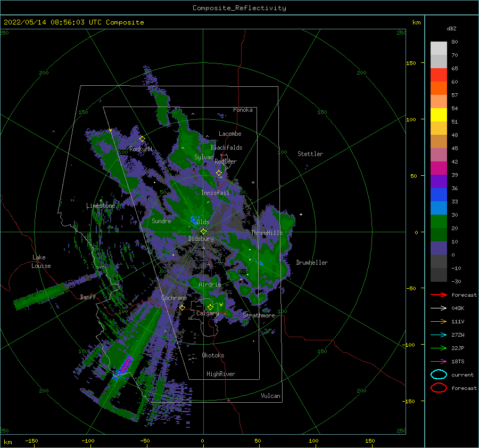Click the white 04DK arrow icon
The height and width of the screenshot is (448, 479).
click(x=439, y=308)
